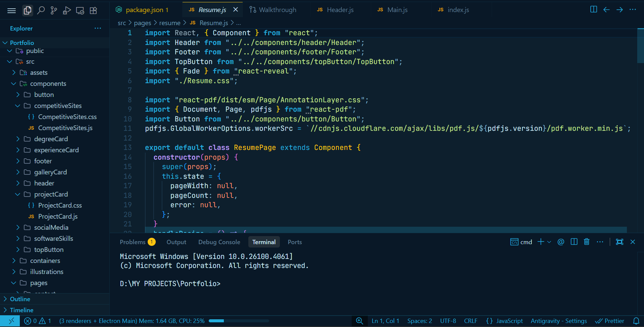Image resolution: width=644 pixels, height=327 pixels.
Task: Open the Extensions view icon
Action: click(93, 11)
